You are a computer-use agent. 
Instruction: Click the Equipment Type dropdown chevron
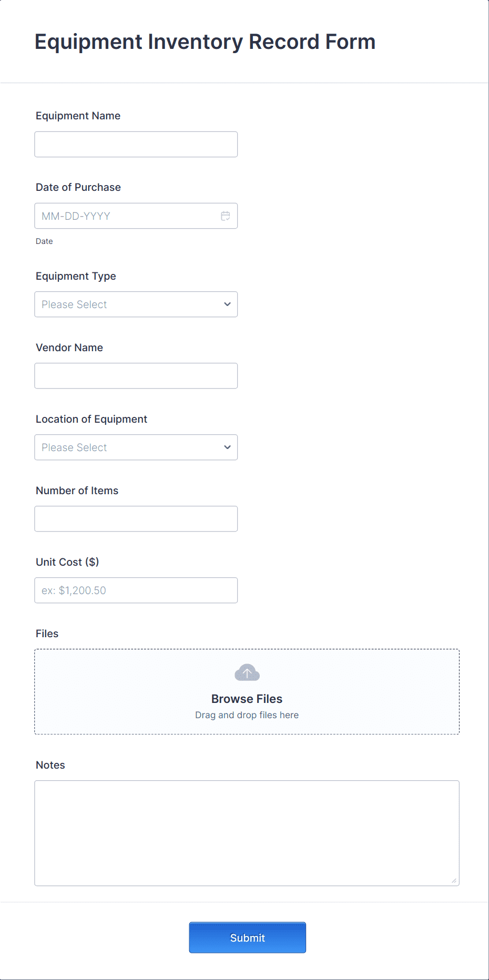coord(227,304)
